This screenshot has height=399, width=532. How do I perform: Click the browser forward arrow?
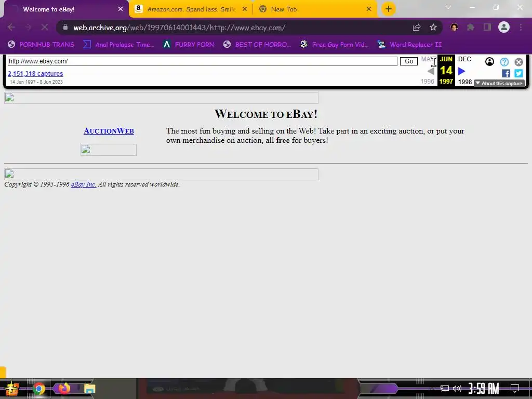point(28,27)
